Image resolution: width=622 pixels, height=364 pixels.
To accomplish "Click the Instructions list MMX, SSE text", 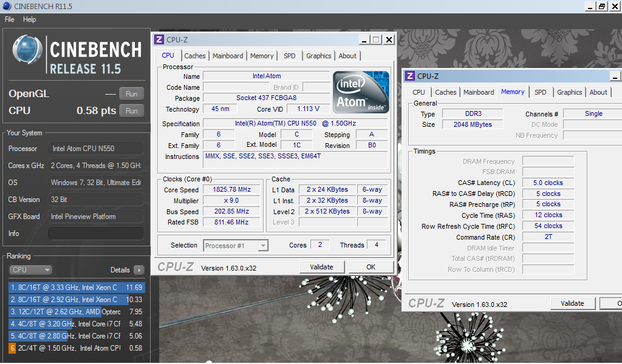I will pos(263,156).
